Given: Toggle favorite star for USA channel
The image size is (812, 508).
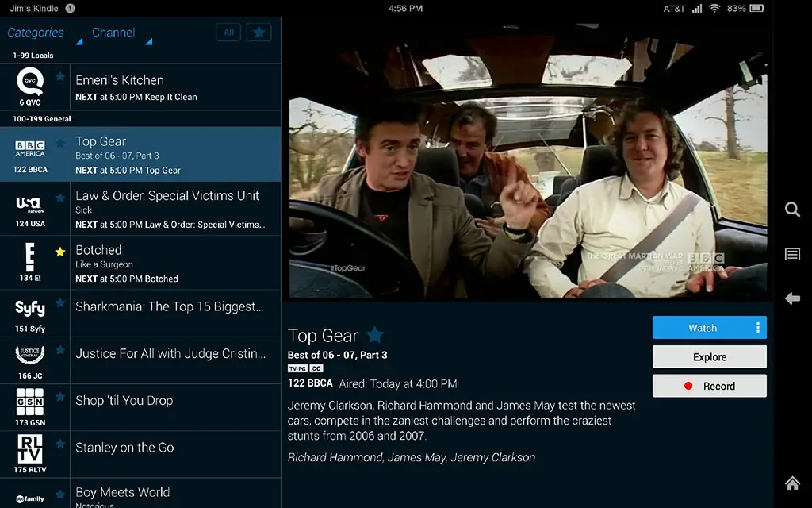Looking at the screenshot, I should pyautogui.click(x=60, y=198).
